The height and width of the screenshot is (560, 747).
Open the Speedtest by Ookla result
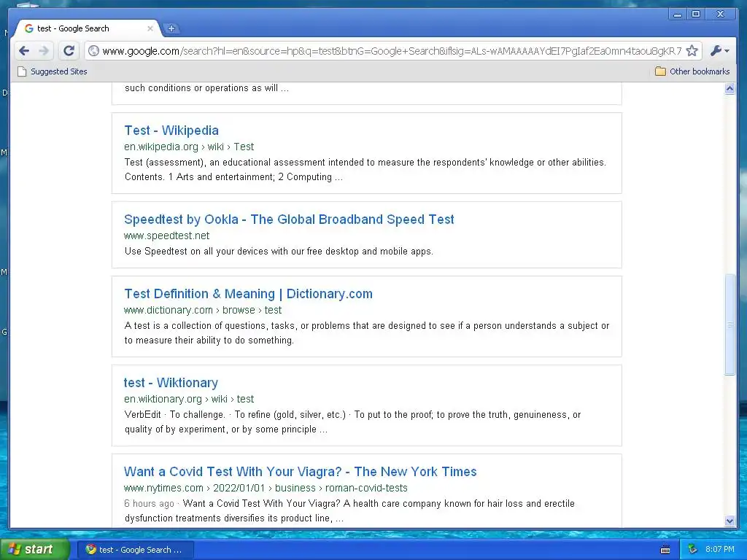click(289, 219)
